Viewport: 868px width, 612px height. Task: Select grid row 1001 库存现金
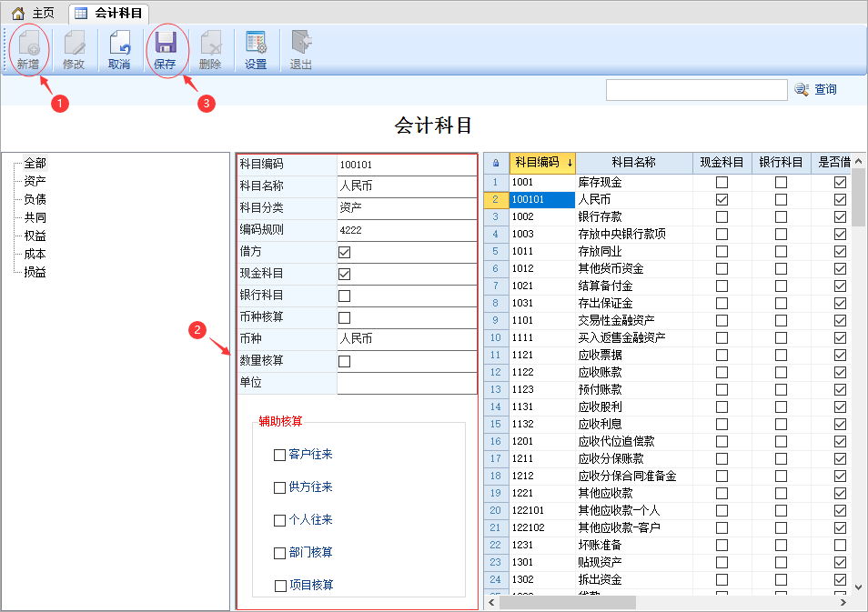tap(667, 182)
